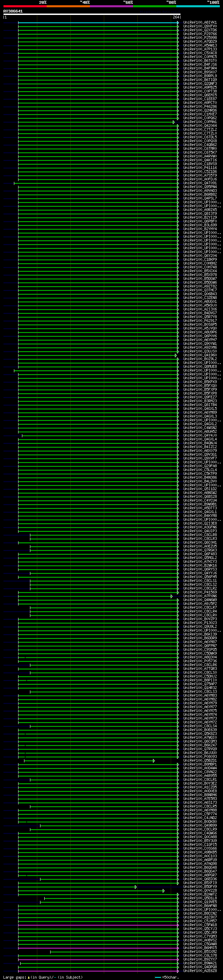Open the UniRef100_A8IVK1 hit label
Screen dimensions: 223x980
pos(200,23)
